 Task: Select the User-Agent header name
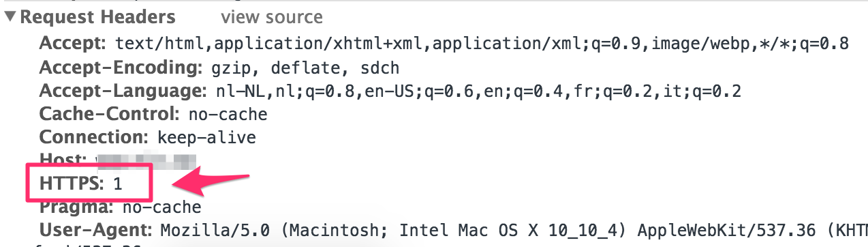(96, 229)
